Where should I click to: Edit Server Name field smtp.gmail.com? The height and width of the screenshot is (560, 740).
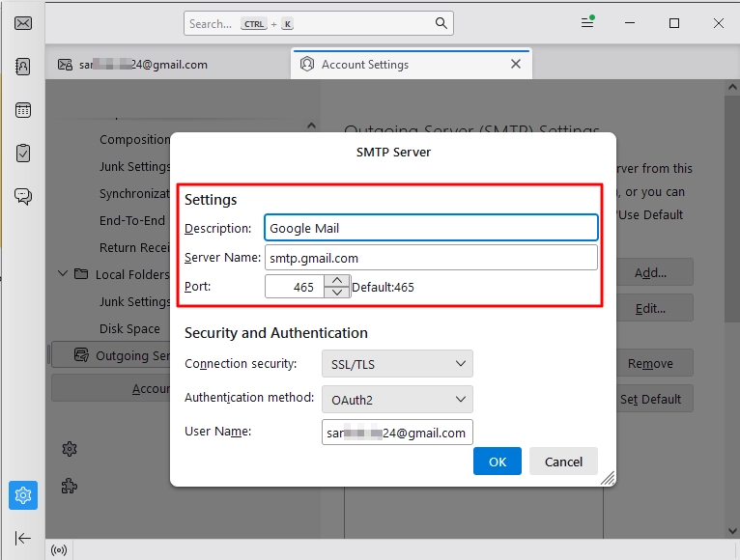(432, 258)
